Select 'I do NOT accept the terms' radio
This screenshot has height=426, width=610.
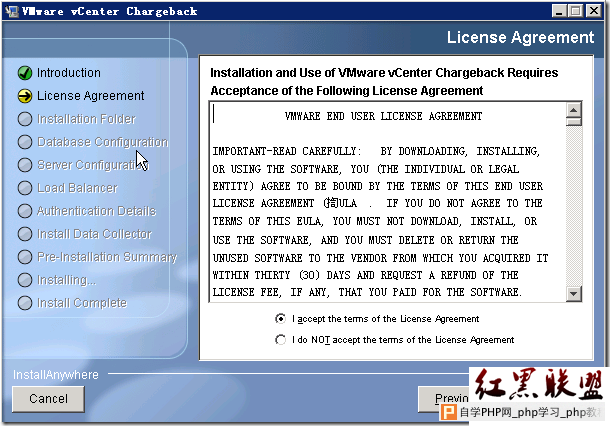(x=280, y=340)
